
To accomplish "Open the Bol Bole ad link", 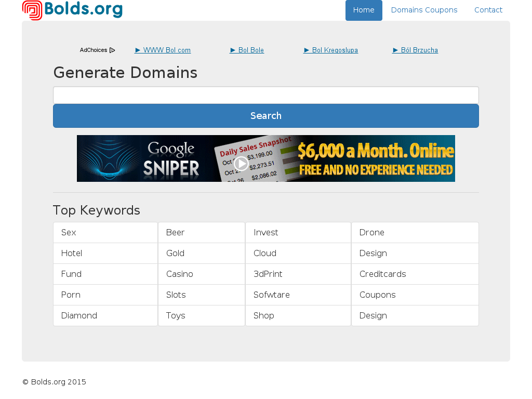I will tap(247, 50).
